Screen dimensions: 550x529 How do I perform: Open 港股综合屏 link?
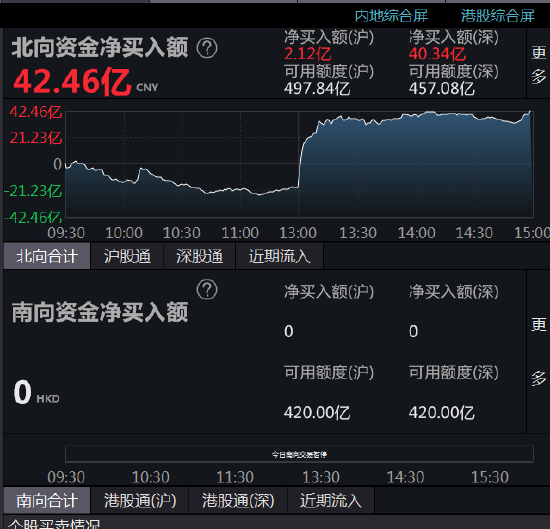(497, 16)
